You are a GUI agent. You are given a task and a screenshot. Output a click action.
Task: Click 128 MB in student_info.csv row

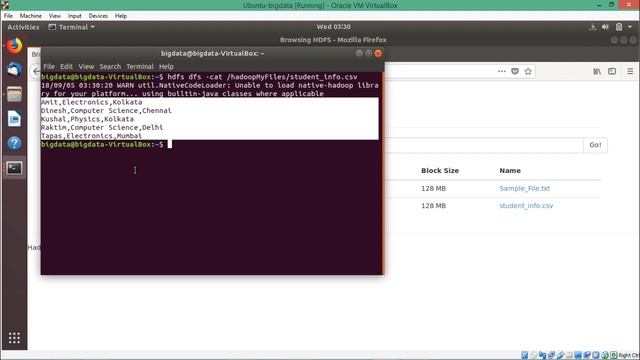point(433,206)
